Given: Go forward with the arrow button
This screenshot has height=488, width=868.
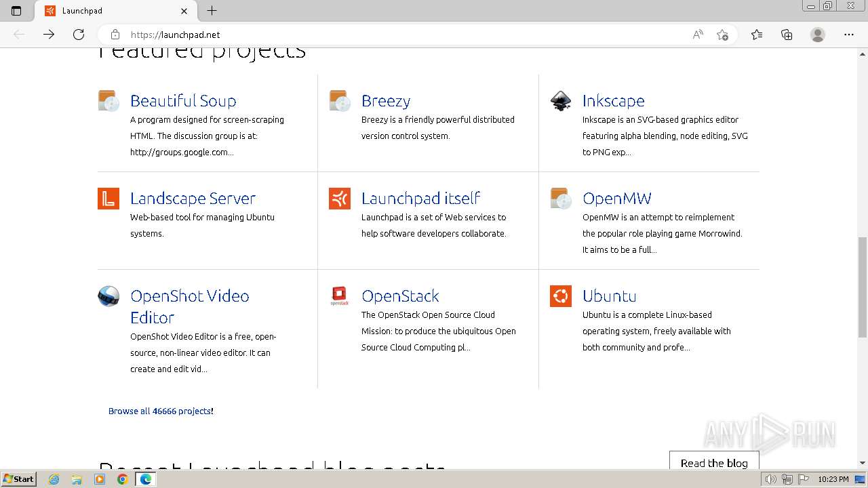Looking at the screenshot, I should pos(49,35).
